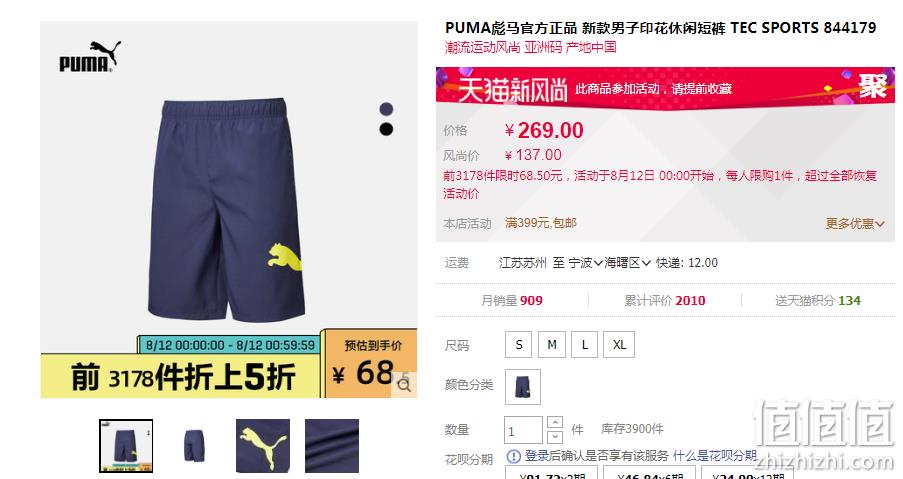Click the 聚 badge icon in red banner

[x=872, y=88]
